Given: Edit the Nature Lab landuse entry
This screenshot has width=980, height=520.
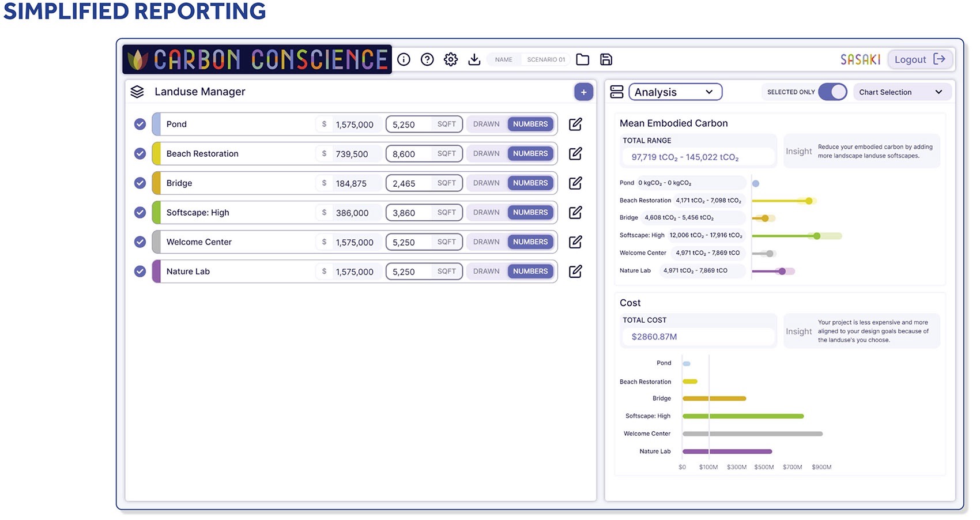Looking at the screenshot, I should [x=575, y=272].
